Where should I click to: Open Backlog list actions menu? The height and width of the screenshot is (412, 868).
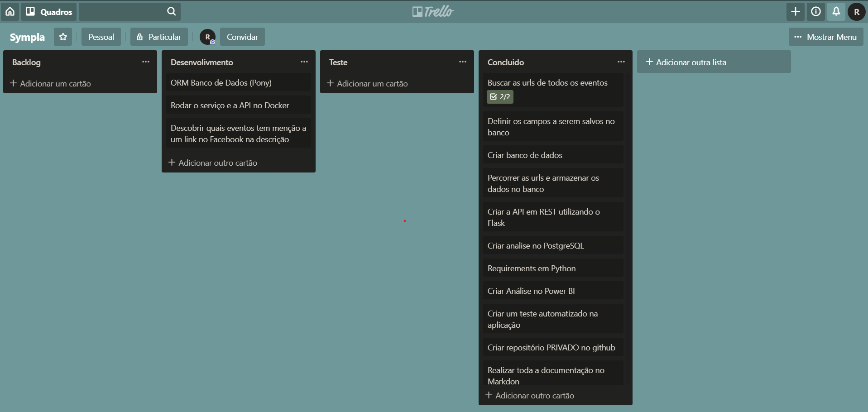point(146,62)
